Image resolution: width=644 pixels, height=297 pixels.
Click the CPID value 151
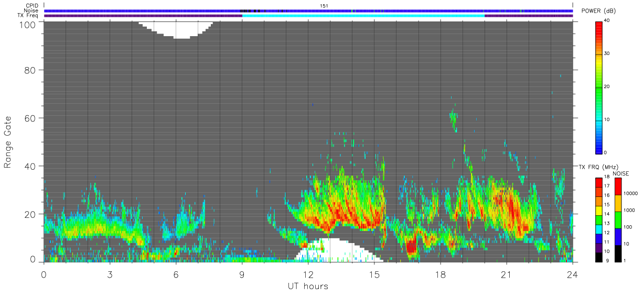(324, 6)
